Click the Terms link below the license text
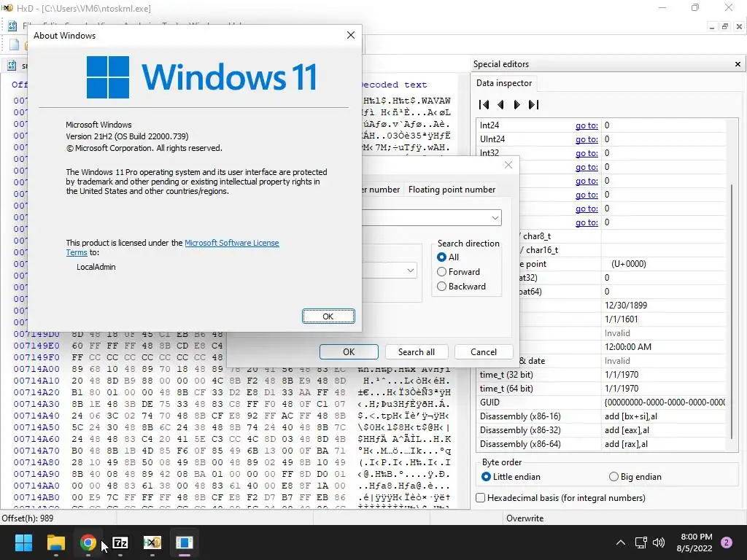The width and height of the screenshot is (747, 560). 76,252
